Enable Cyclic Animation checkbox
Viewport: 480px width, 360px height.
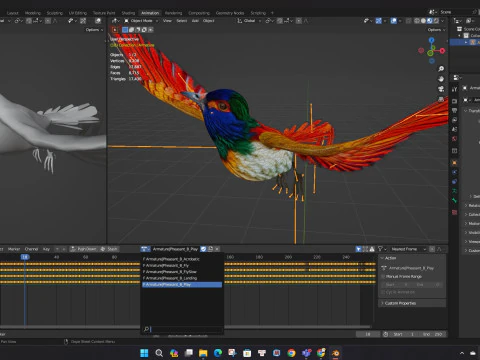pos(383,292)
